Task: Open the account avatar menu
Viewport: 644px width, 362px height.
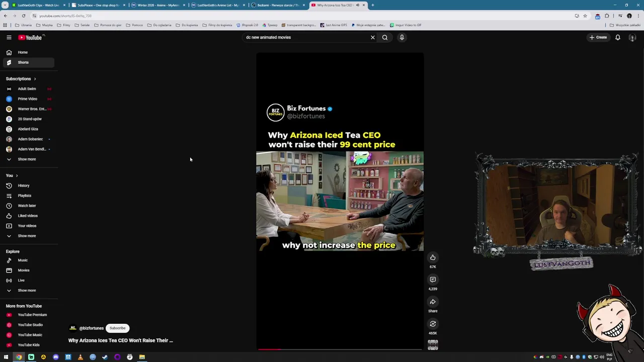Action: coord(632,37)
